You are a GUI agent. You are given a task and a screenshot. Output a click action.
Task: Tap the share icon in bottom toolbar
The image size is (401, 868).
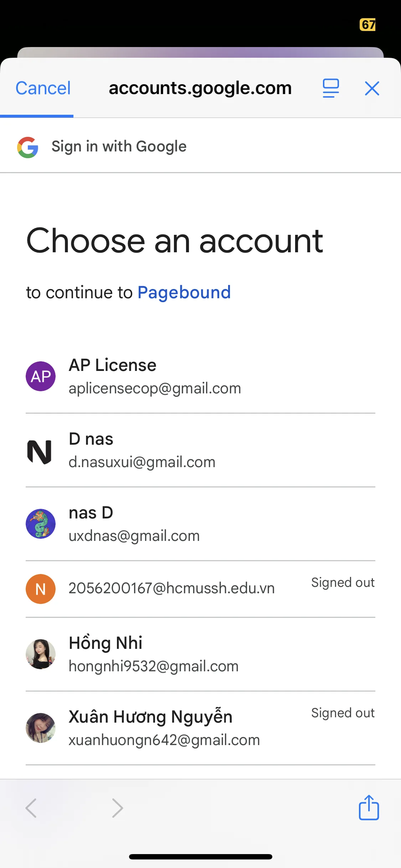(369, 808)
